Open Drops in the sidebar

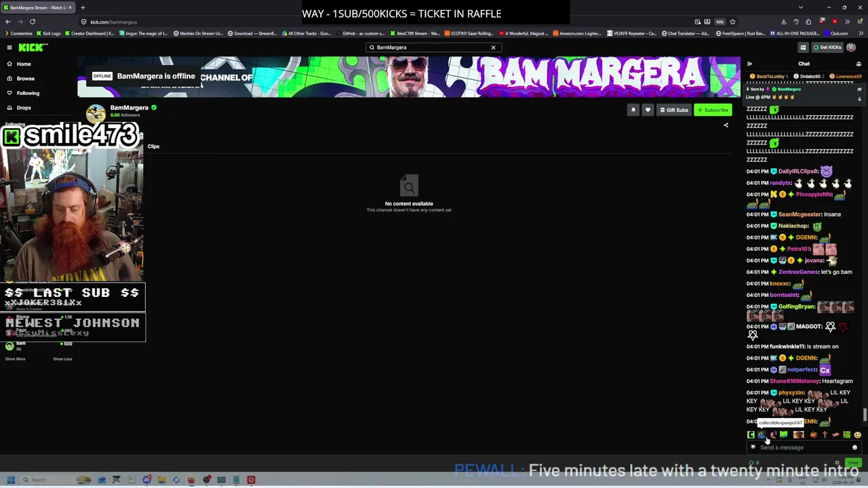[24, 108]
